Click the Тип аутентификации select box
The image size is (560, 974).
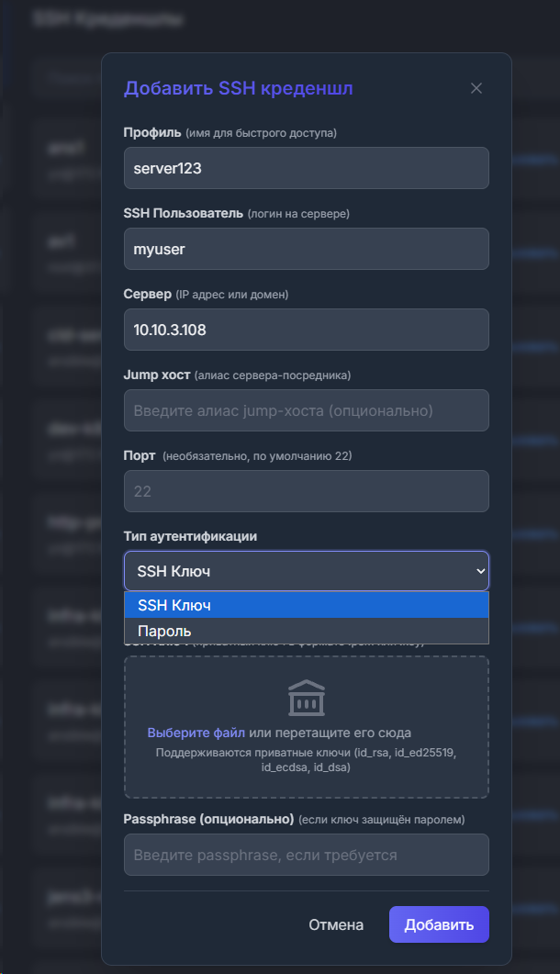[307, 571]
